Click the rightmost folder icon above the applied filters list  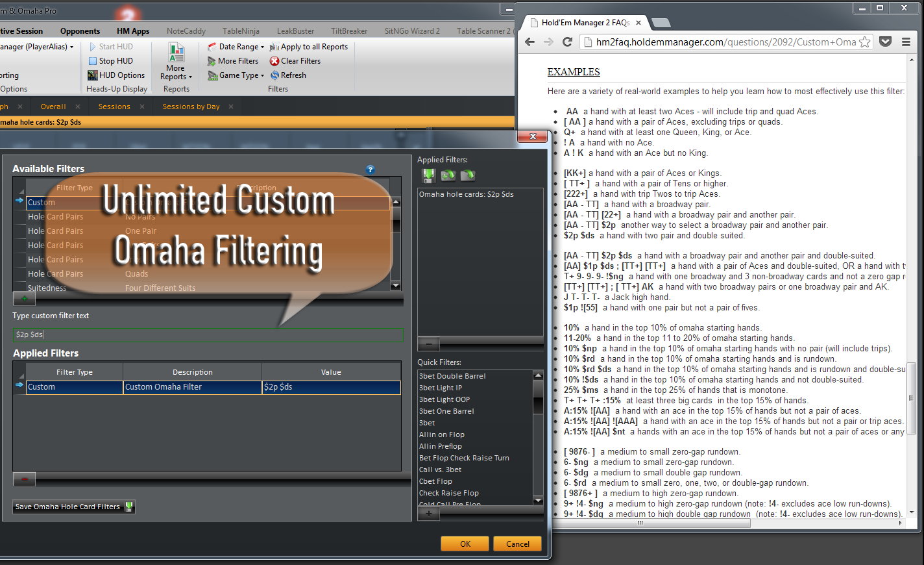point(468,175)
